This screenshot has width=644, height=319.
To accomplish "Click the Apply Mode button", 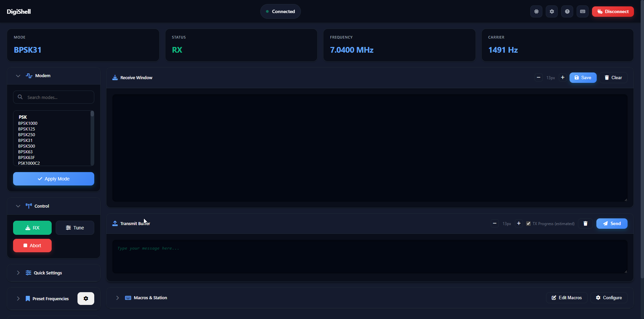I will click(x=53, y=178).
